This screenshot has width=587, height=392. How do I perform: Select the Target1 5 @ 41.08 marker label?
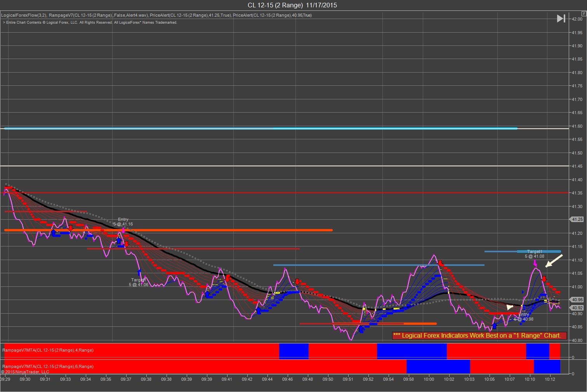(x=535, y=254)
